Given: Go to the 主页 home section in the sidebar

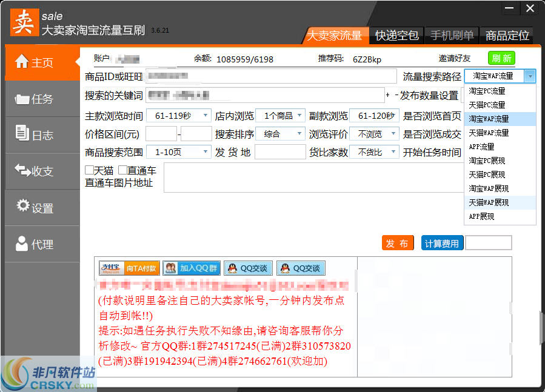Looking at the screenshot, I should pos(42,62).
